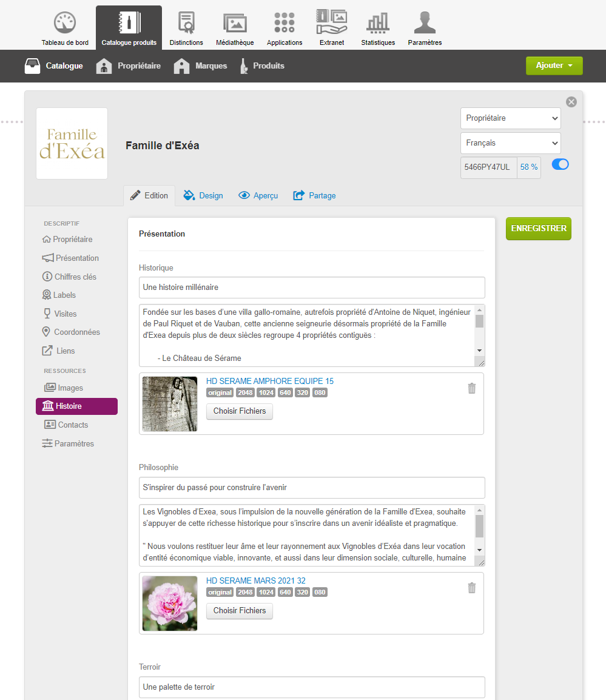Open the Distinctions award icon

(x=186, y=23)
